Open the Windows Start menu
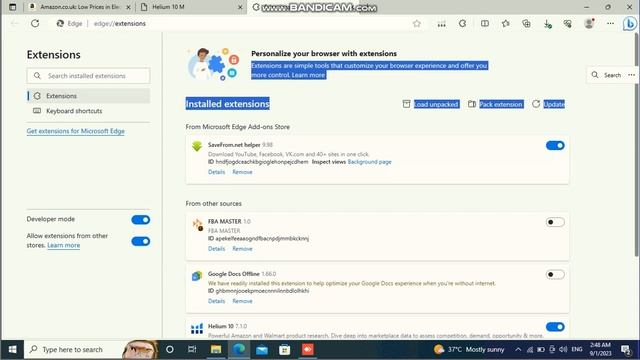640x360 pixels. pyautogui.click(x=12, y=349)
